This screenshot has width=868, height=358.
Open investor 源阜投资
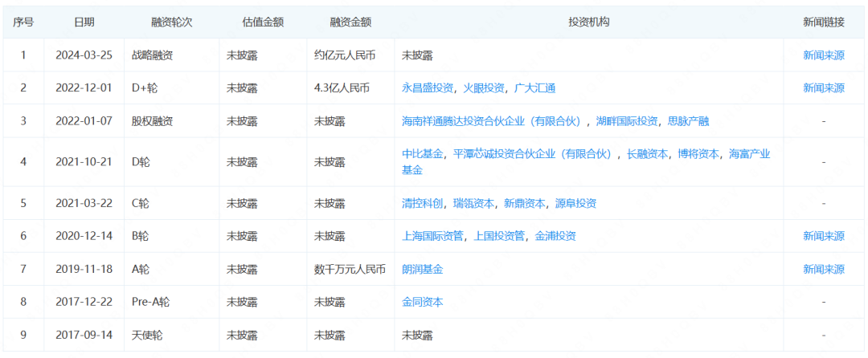575,203
